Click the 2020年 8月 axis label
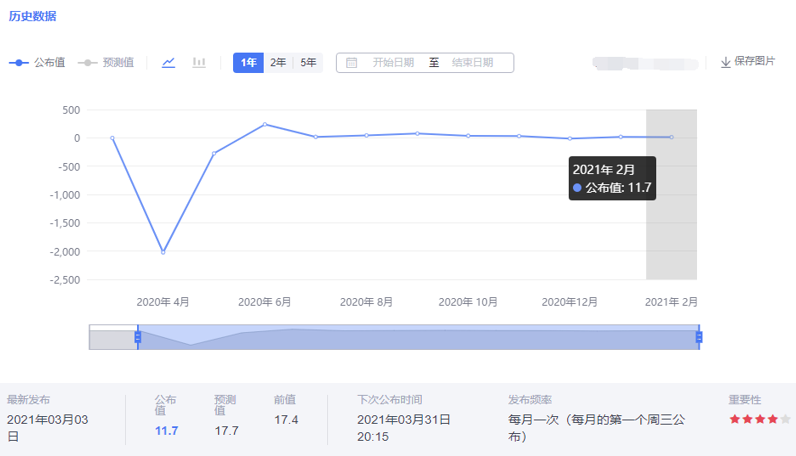The height and width of the screenshot is (456, 796). tap(366, 302)
